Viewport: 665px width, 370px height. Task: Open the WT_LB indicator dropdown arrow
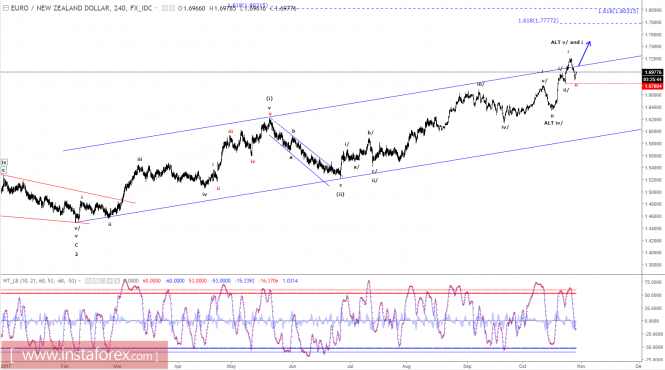79,280
